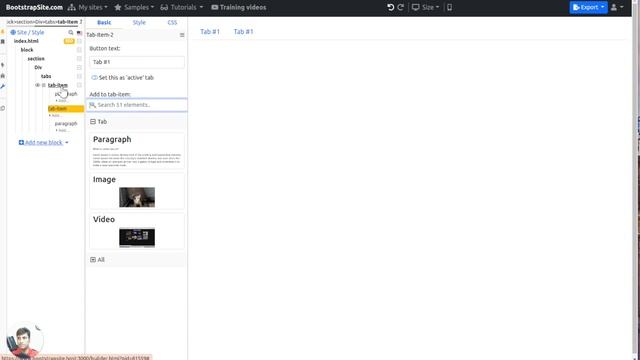Open the Size dropdown
The width and height of the screenshot is (640, 360).
pos(425,7)
